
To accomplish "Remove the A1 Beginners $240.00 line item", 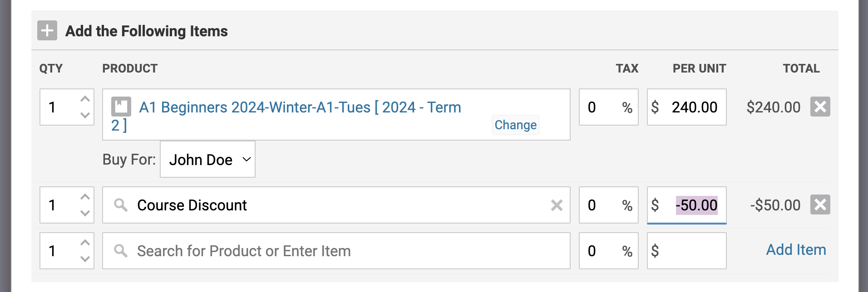I will (820, 107).
